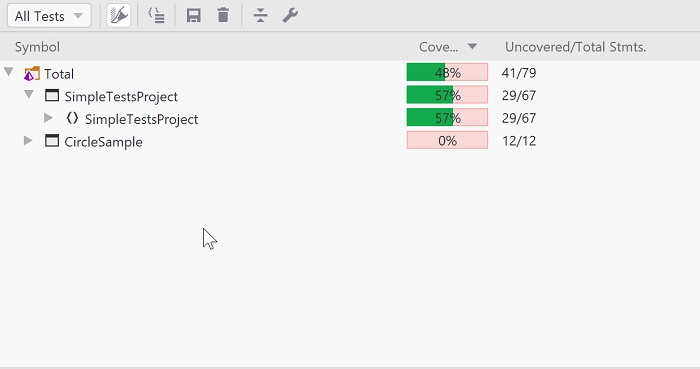Image resolution: width=700 pixels, height=369 pixels.
Task: Toggle the coverage highlighting button
Action: (119, 16)
